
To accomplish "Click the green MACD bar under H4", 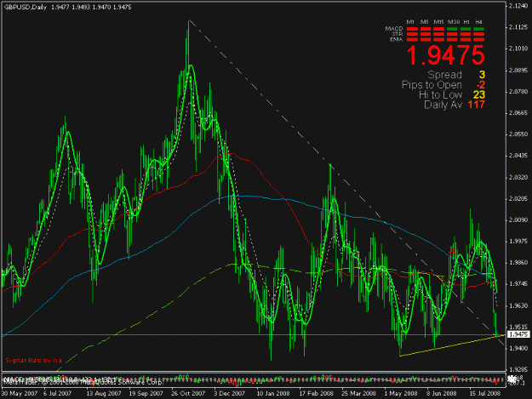I will click(x=479, y=29).
